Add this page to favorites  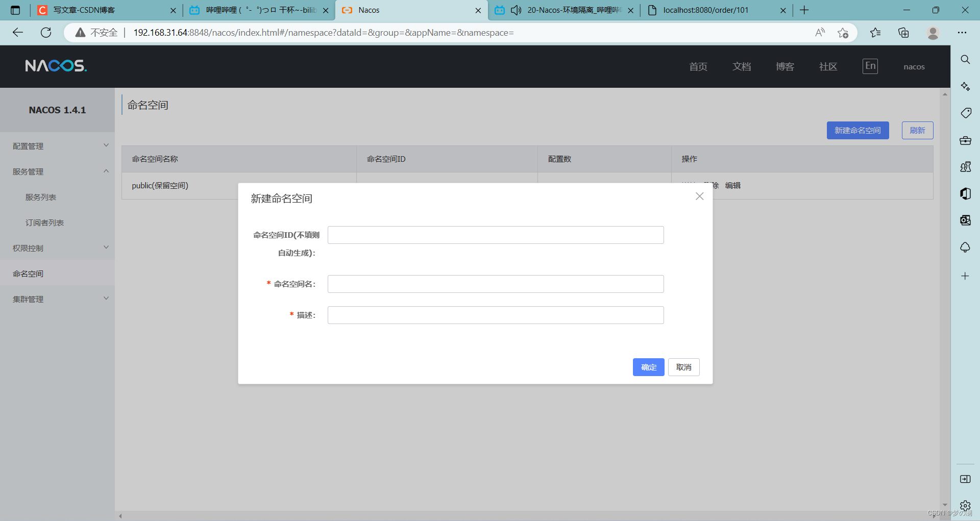(843, 33)
